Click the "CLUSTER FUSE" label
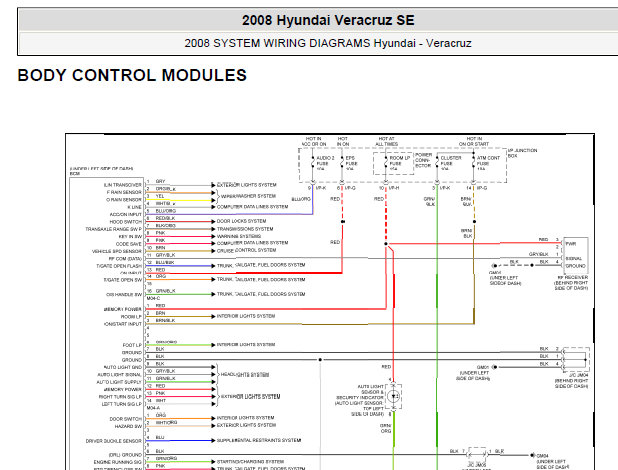Screen dimensions: 618x470 click(450, 163)
